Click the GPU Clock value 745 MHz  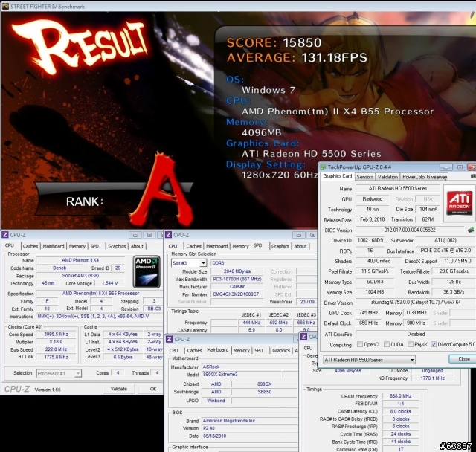click(x=369, y=313)
